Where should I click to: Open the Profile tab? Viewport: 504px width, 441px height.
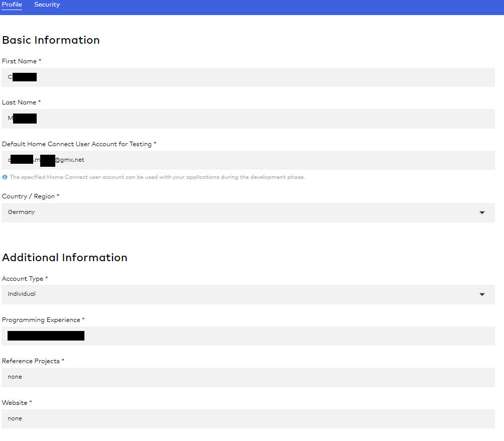[12, 5]
